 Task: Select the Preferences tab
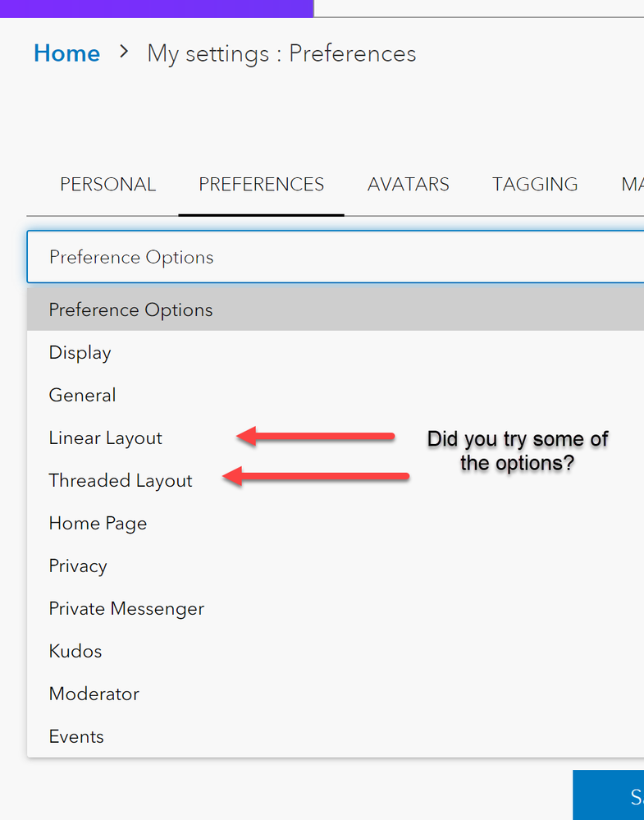(261, 185)
